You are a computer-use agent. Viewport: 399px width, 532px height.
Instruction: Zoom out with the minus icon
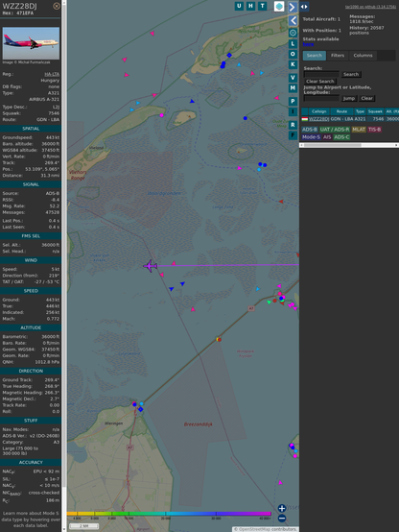coord(282,519)
